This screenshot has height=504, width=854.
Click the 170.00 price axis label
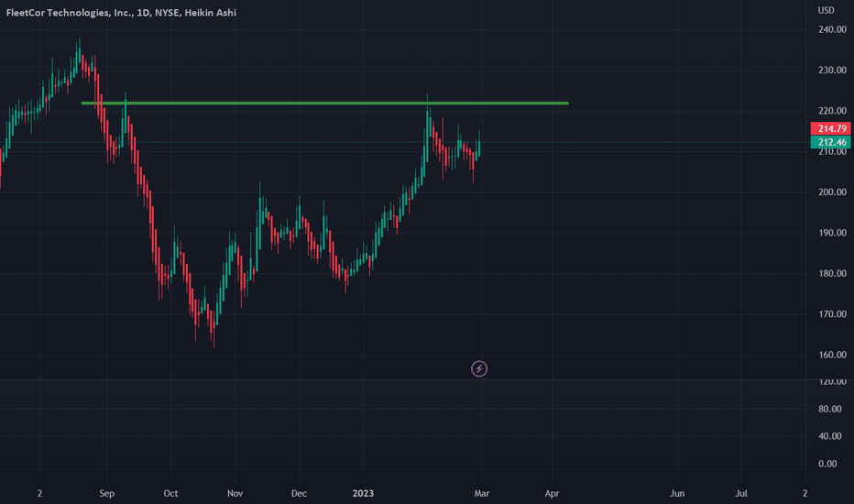click(832, 313)
